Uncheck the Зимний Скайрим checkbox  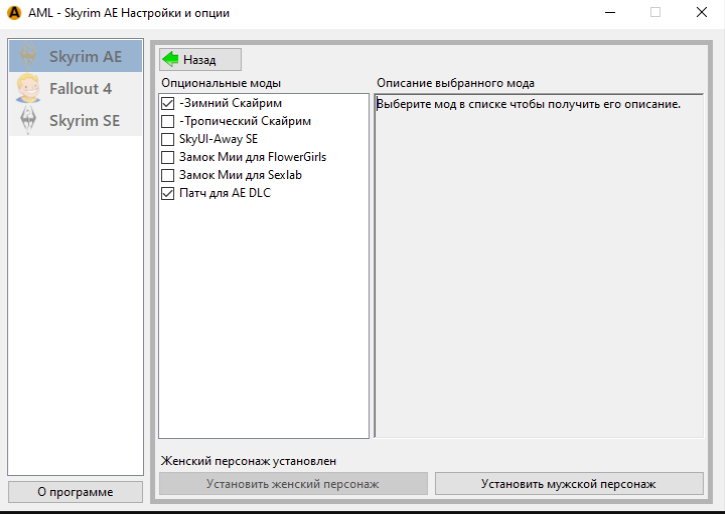pyautogui.click(x=168, y=103)
